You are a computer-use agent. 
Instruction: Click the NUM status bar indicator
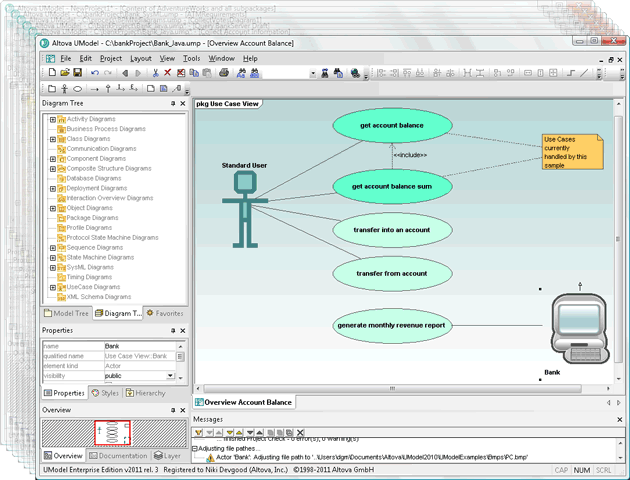click(581, 470)
